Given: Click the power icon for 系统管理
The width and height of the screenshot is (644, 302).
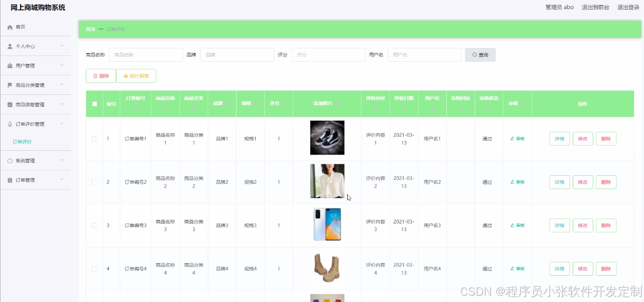Looking at the screenshot, I should (x=10, y=161).
